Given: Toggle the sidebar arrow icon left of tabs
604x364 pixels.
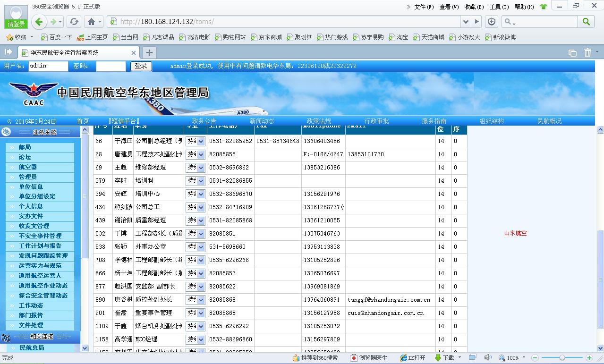Looking at the screenshot, I should pyautogui.click(x=9, y=52).
